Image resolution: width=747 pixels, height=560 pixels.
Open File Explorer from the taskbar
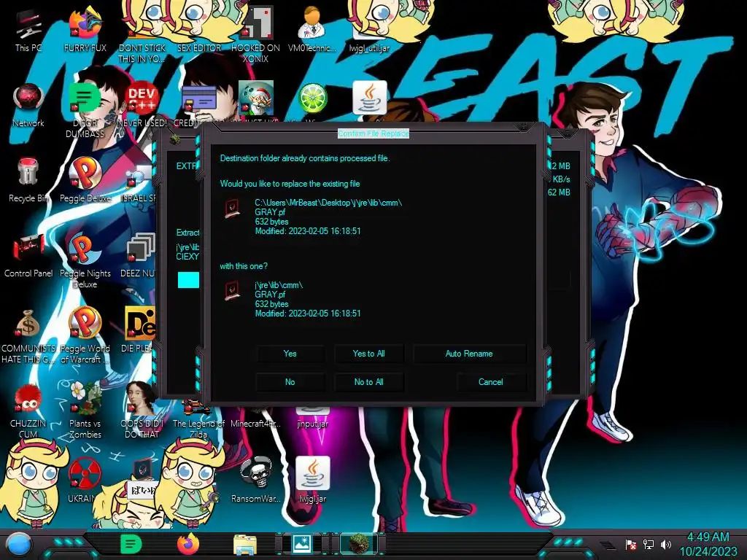click(245, 544)
